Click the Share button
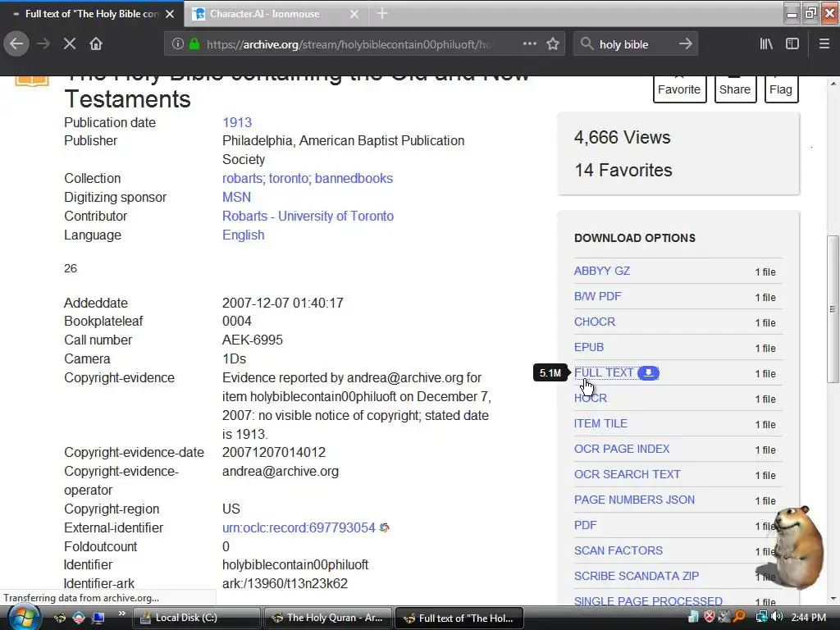 [x=735, y=89]
